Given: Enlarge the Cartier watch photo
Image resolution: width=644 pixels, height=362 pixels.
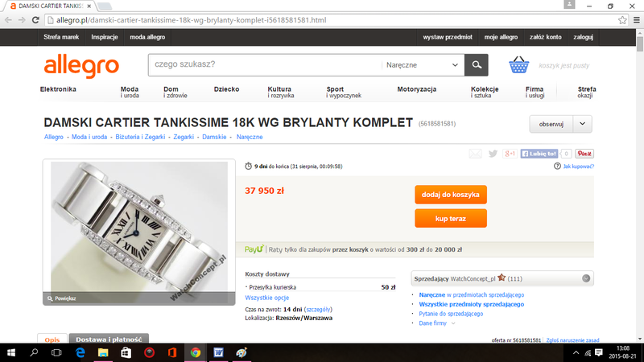Looking at the screenshot, I should [138, 232].
